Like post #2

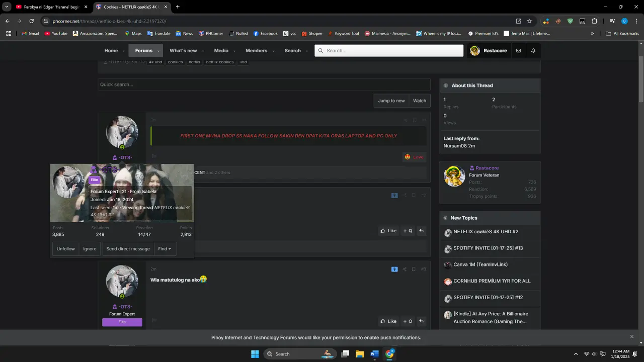pos(388,231)
